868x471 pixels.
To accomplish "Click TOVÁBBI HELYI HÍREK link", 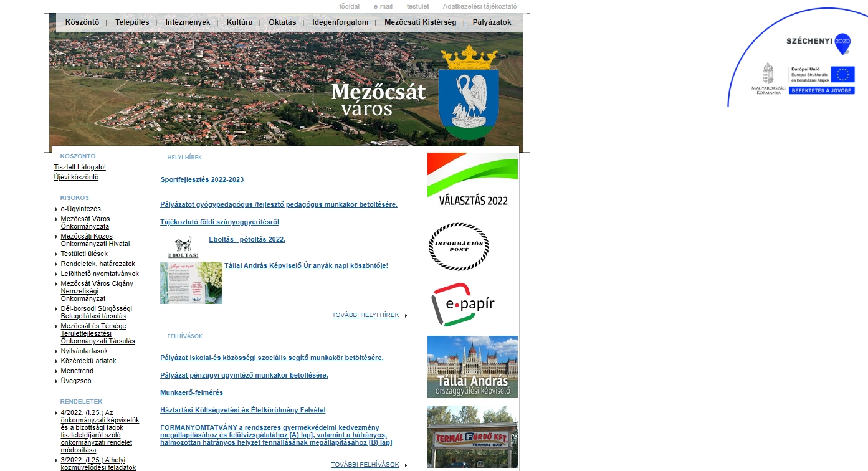I will click(x=365, y=315).
